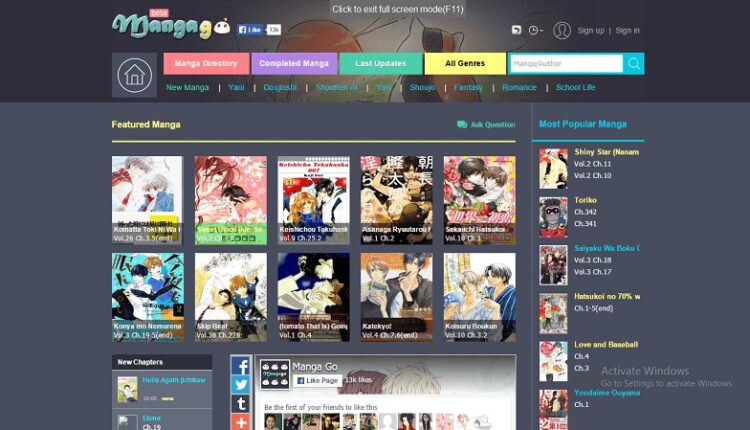Click the Tumblr share icon
Image resolution: width=750 pixels, height=430 pixels.
point(241,404)
